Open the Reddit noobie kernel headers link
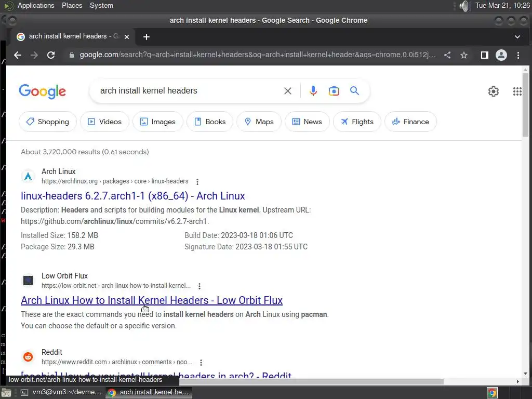This screenshot has height=399, width=532. click(156, 375)
